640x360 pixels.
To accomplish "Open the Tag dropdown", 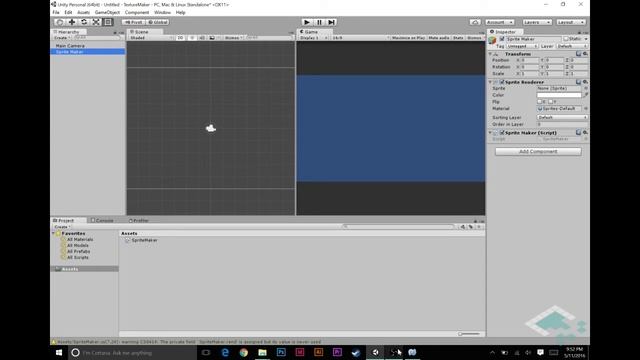I will coord(522,46).
